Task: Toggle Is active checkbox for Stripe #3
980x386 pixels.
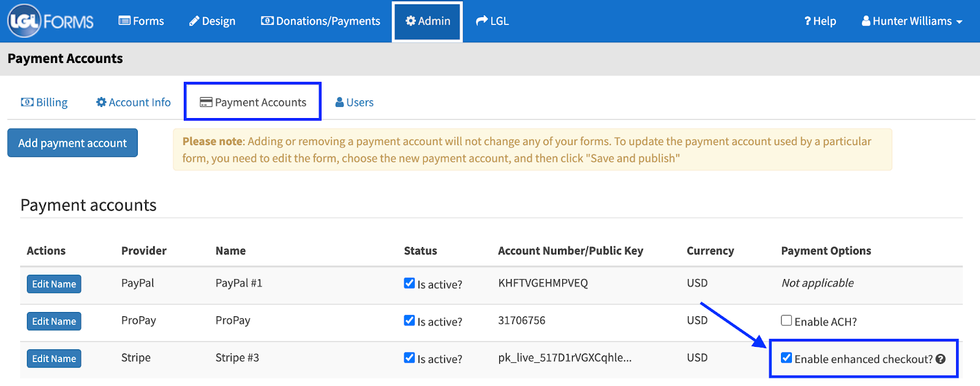Action: coord(409,358)
